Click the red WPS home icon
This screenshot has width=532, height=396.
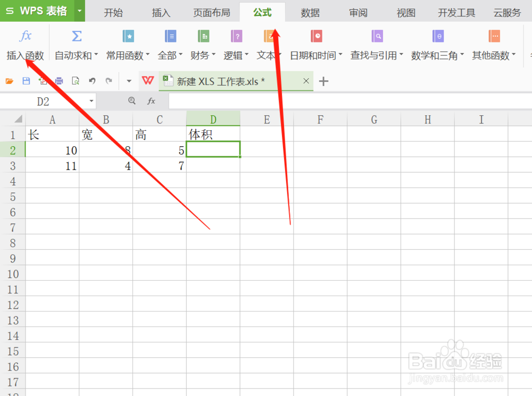pyautogui.click(x=148, y=81)
